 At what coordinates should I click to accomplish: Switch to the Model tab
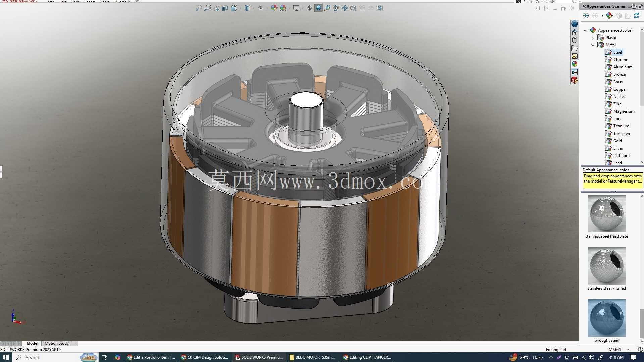[x=32, y=343]
